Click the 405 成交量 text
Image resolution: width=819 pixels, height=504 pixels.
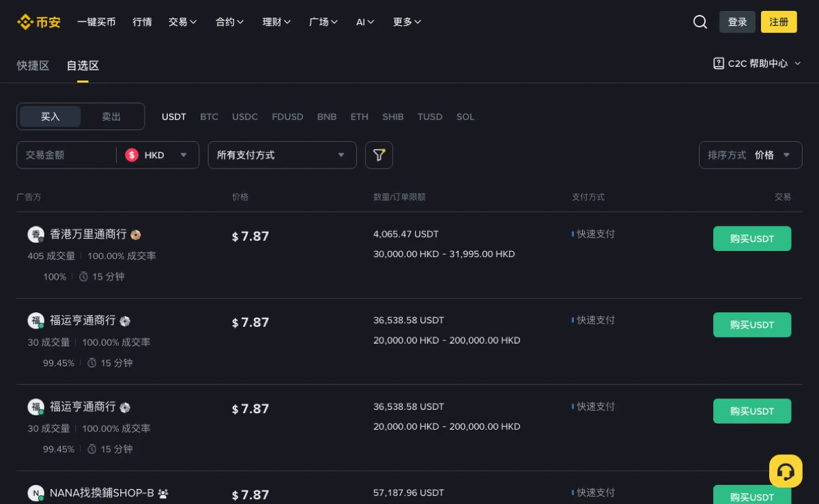tap(51, 256)
